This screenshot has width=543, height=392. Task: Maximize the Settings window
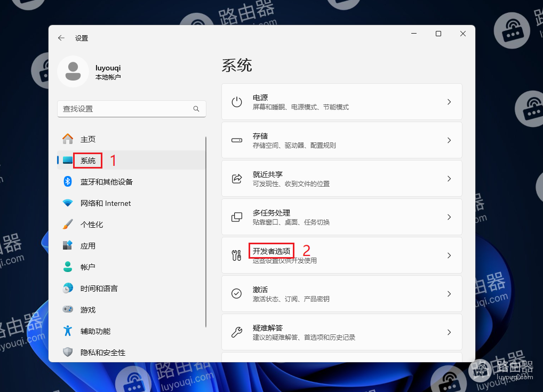coord(438,34)
